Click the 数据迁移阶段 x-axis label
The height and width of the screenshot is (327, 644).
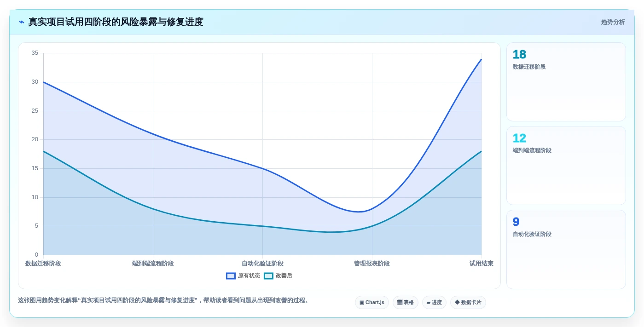coord(43,264)
